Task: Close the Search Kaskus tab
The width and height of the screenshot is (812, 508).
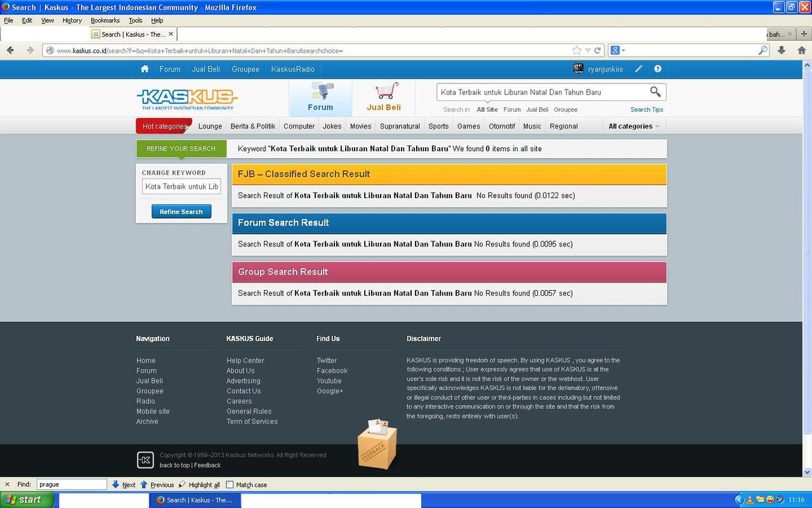Action: pyautogui.click(x=171, y=34)
